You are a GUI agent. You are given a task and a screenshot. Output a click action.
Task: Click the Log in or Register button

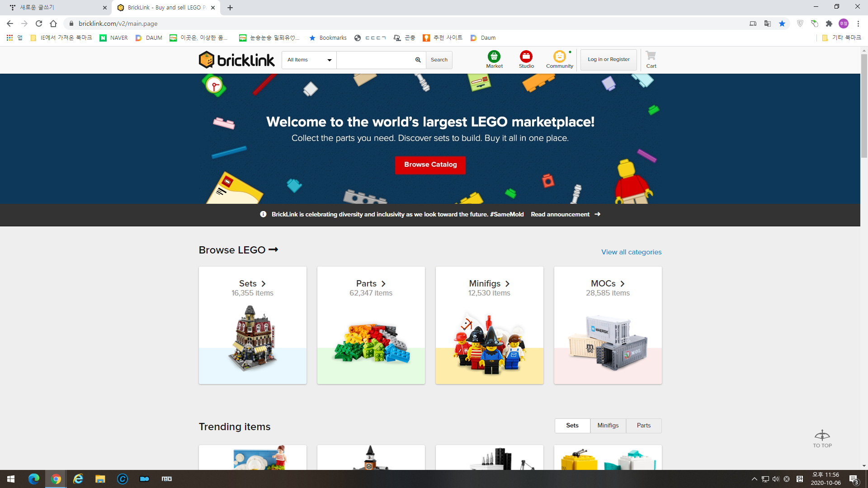pyautogui.click(x=608, y=60)
